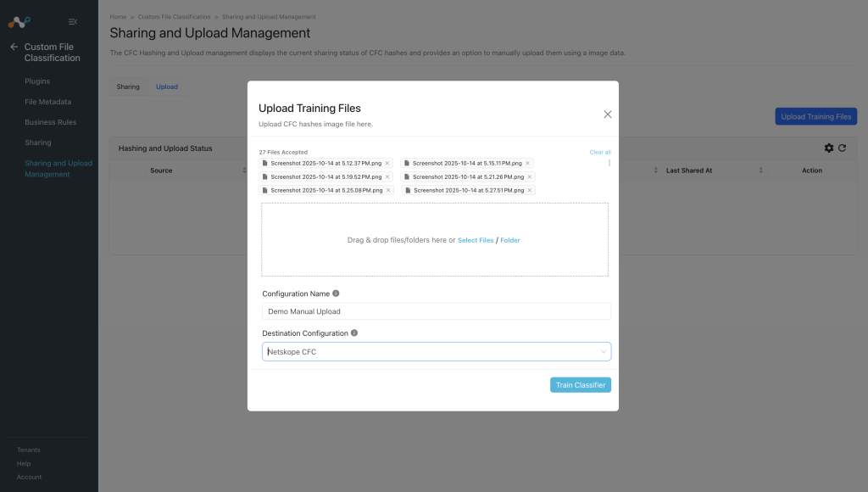Click the Last Shared At header text
This screenshot has height=492, width=868.
click(x=688, y=171)
